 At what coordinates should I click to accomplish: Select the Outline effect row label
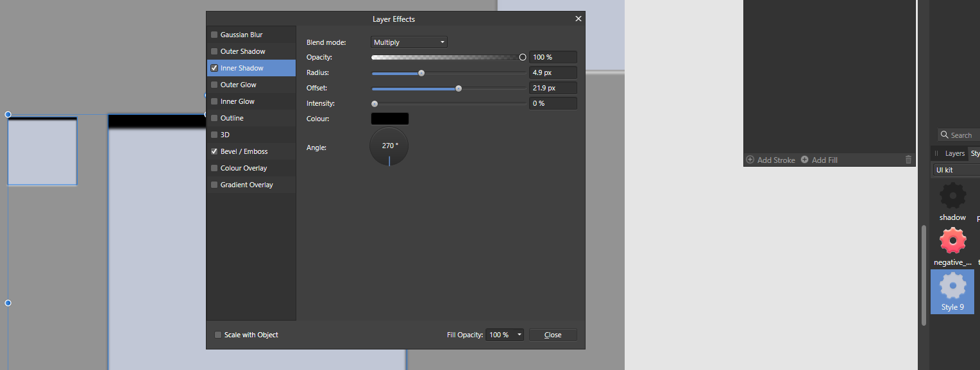pos(232,118)
